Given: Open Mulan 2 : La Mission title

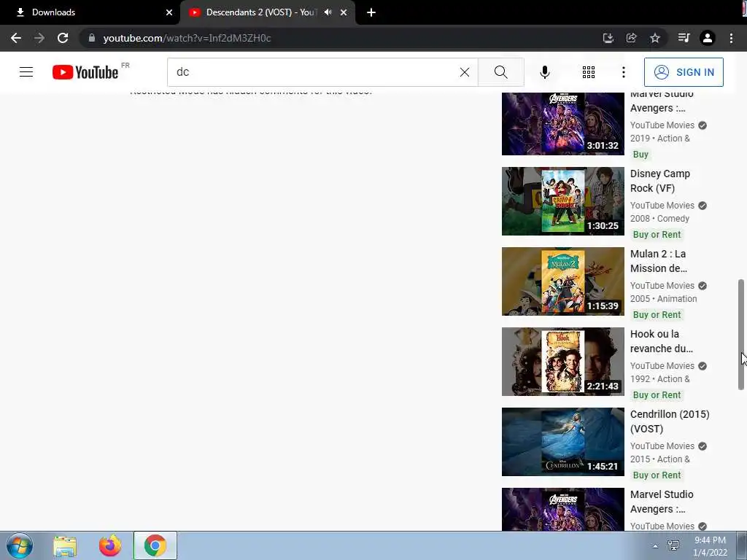Looking at the screenshot, I should pos(659,261).
